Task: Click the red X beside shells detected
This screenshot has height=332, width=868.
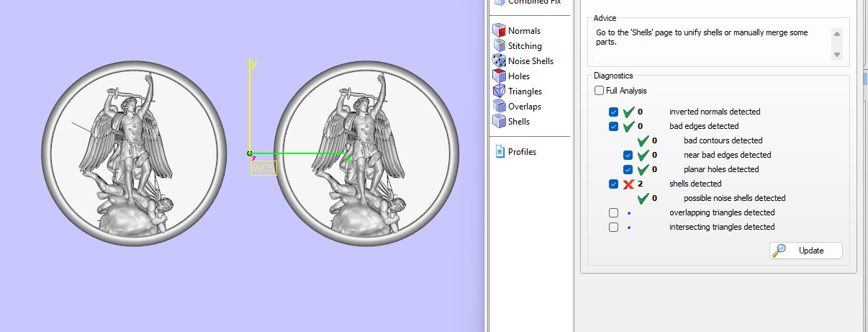Action: click(628, 184)
